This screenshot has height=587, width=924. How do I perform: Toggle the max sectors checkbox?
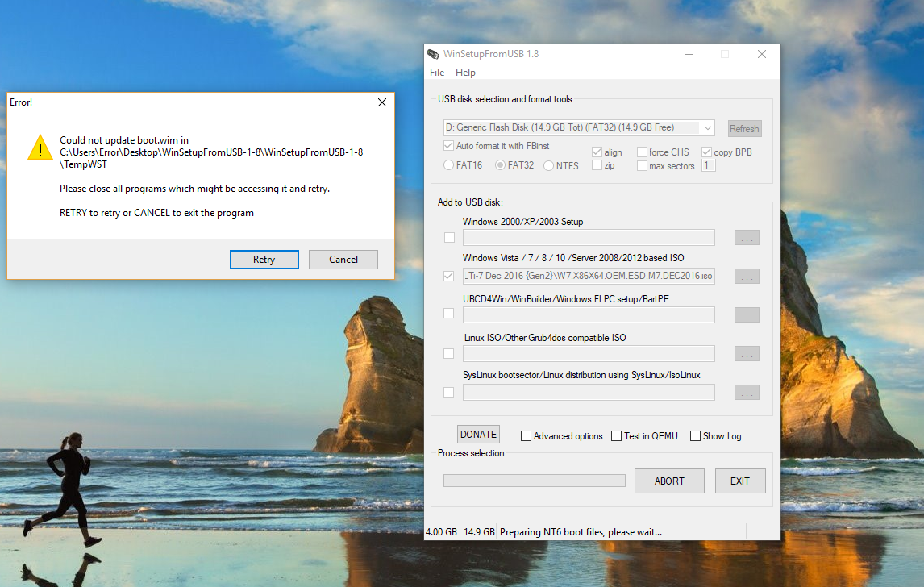pyautogui.click(x=643, y=166)
